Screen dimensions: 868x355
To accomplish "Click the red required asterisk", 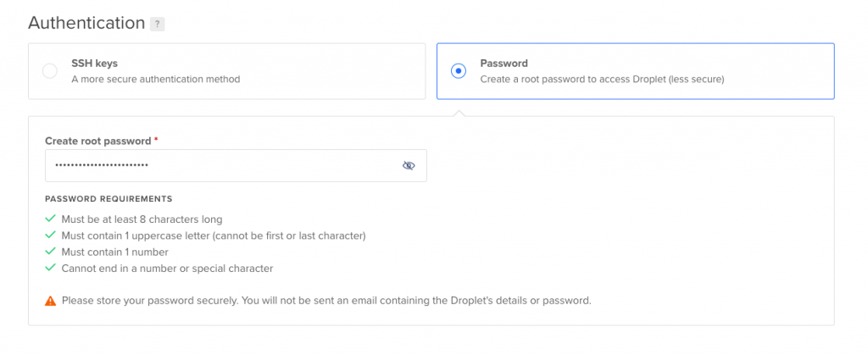I will 156,140.
